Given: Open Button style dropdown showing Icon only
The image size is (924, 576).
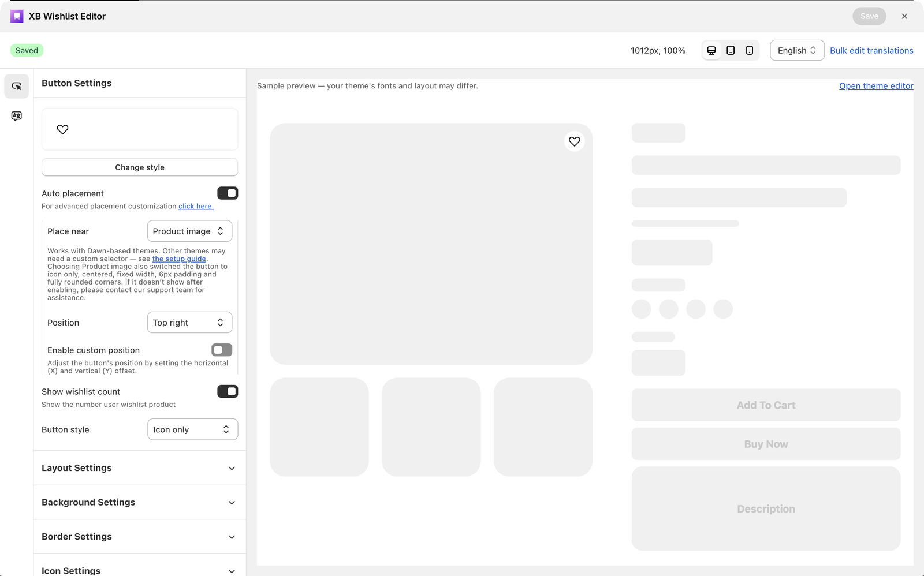Looking at the screenshot, I should [192, 429].
